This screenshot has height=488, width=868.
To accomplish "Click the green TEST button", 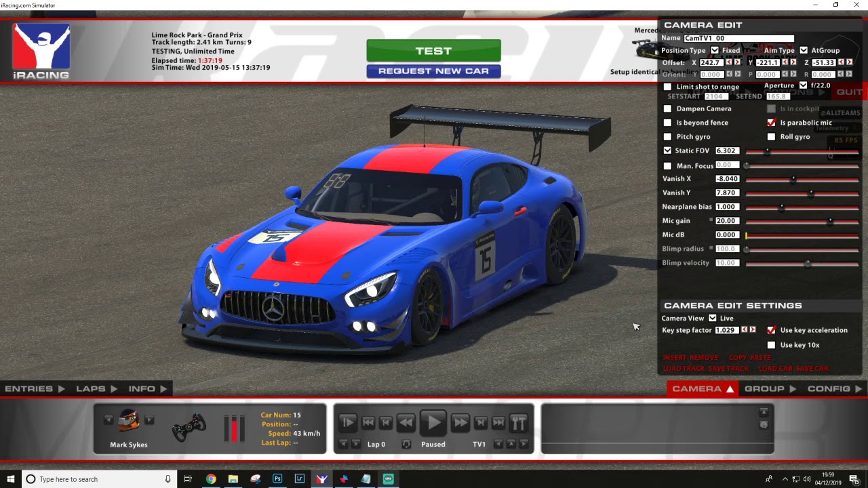I will click(x=433, y=51).
